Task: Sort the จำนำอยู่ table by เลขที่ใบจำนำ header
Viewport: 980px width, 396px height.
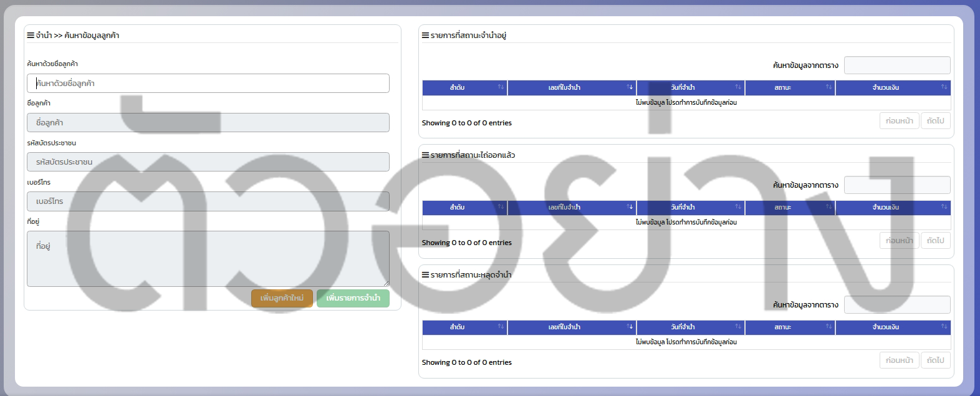Action: pos(564,88)
